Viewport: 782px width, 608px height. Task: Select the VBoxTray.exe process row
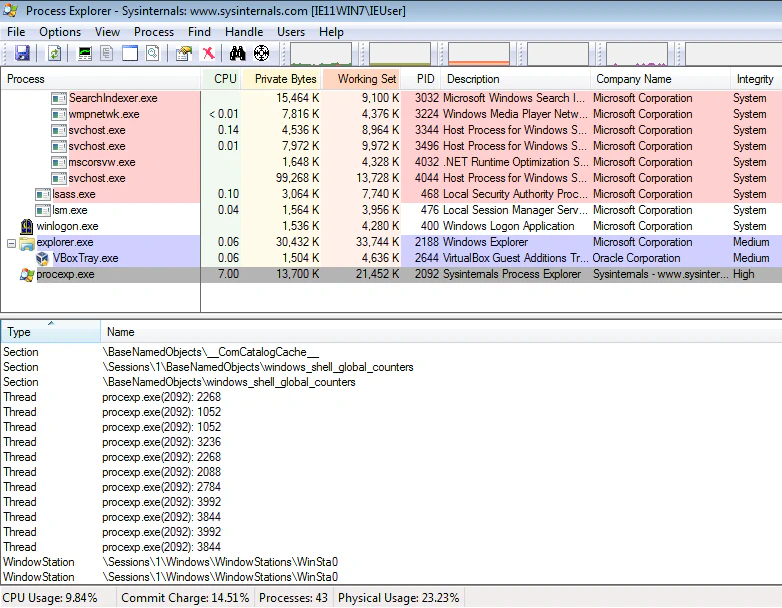[391, 258]
